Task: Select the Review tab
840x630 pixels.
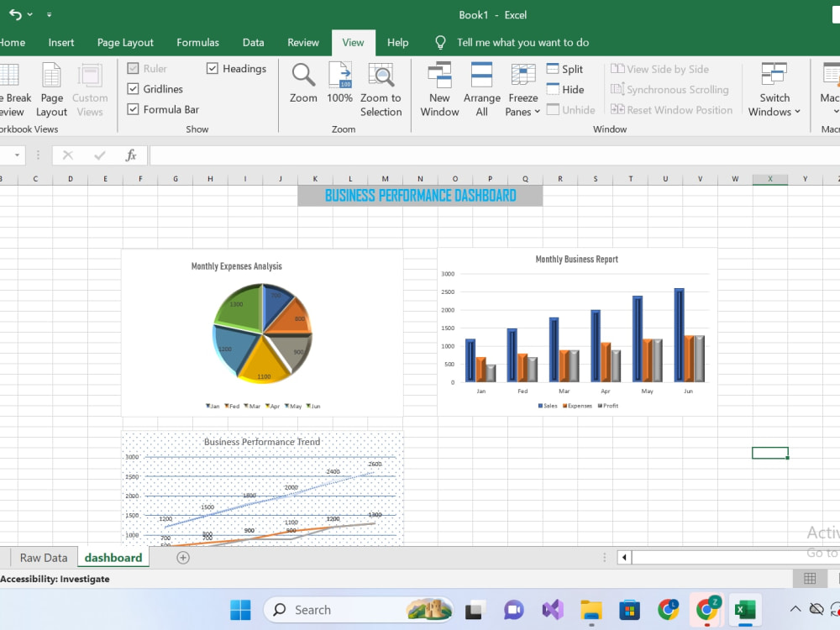Action: coord(302,42)
